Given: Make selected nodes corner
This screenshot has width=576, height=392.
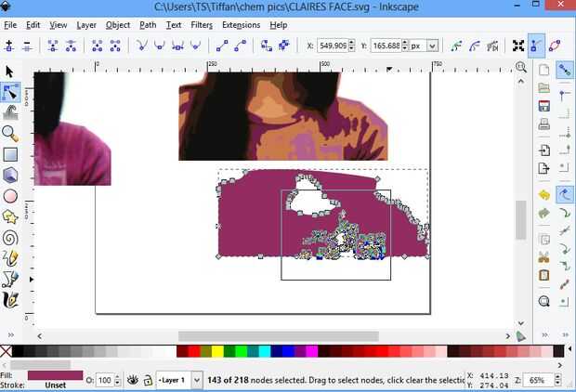Looking at the screenshot, I should click(142, 46).
